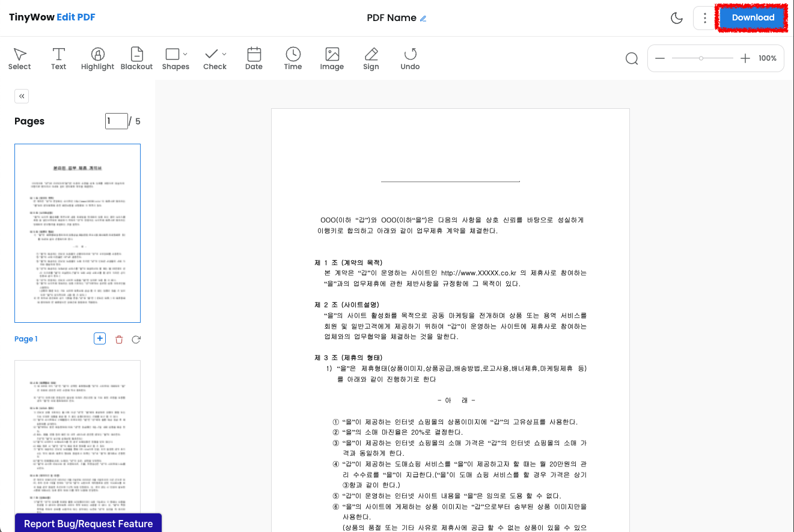
Task: Insert a Date stamp
Action: 254,58
